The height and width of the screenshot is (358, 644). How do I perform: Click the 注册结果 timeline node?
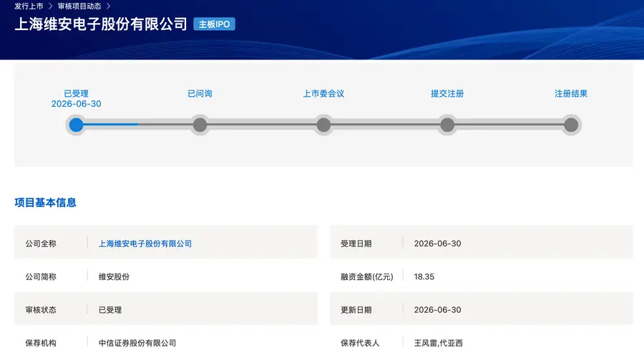[571, 125]
